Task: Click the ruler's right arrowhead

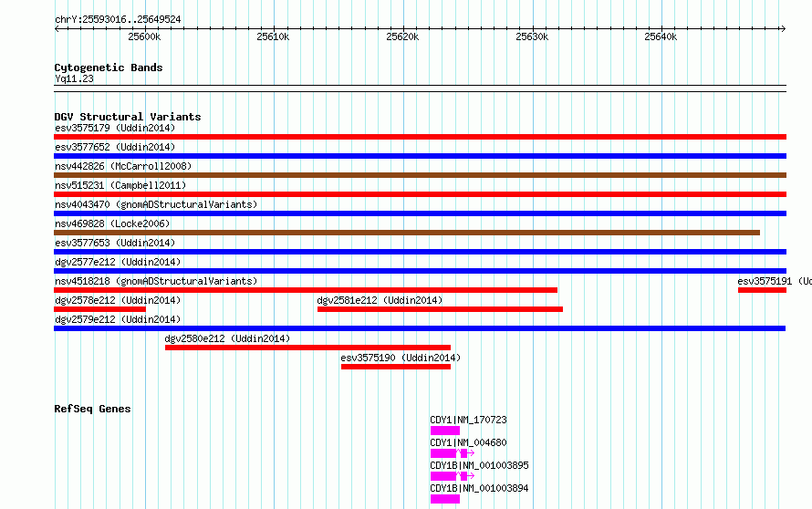Action: pyautogui.click(x=783, y=29)
